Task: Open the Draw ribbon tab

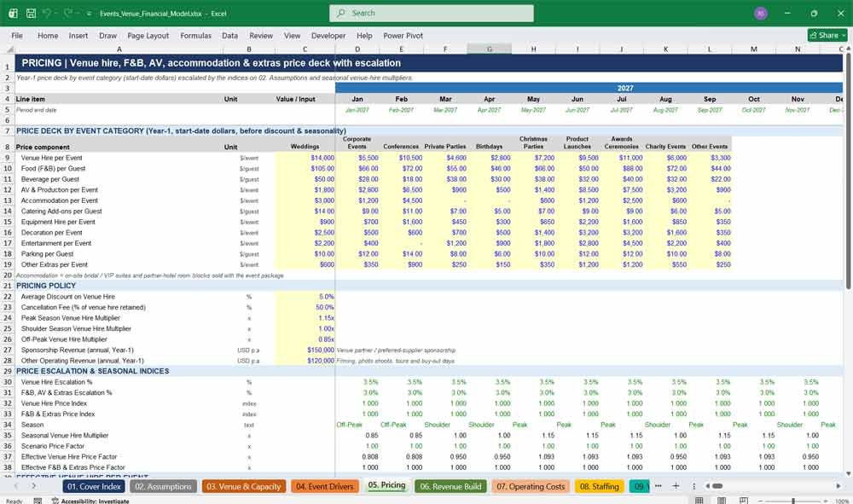Action: pos(107,35)
